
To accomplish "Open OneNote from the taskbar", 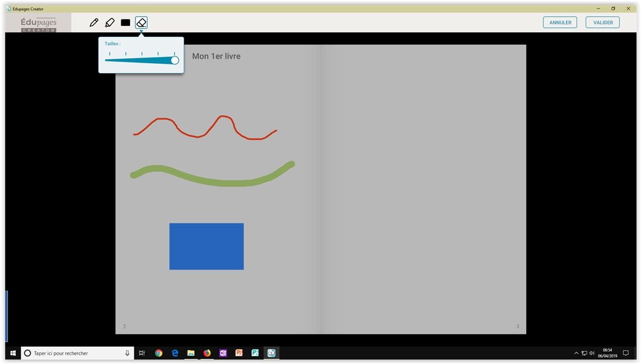I will 223,353.
